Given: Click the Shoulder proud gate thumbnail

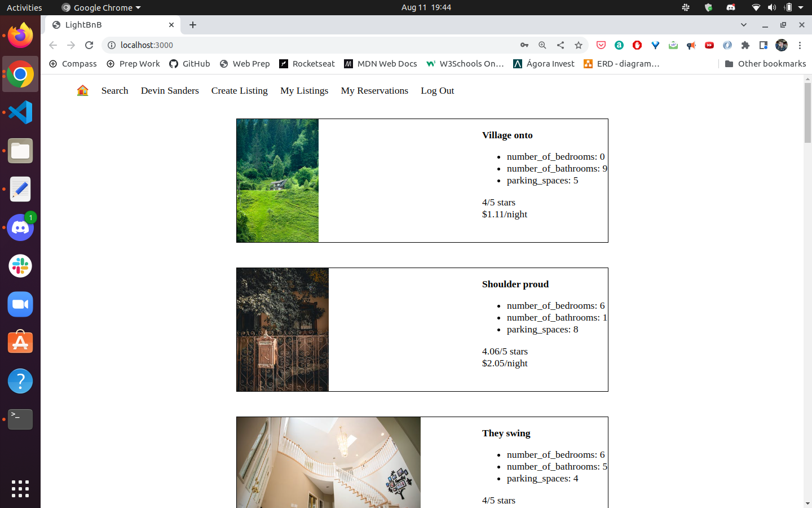Looking at the screenshot, I should (283, 330).
